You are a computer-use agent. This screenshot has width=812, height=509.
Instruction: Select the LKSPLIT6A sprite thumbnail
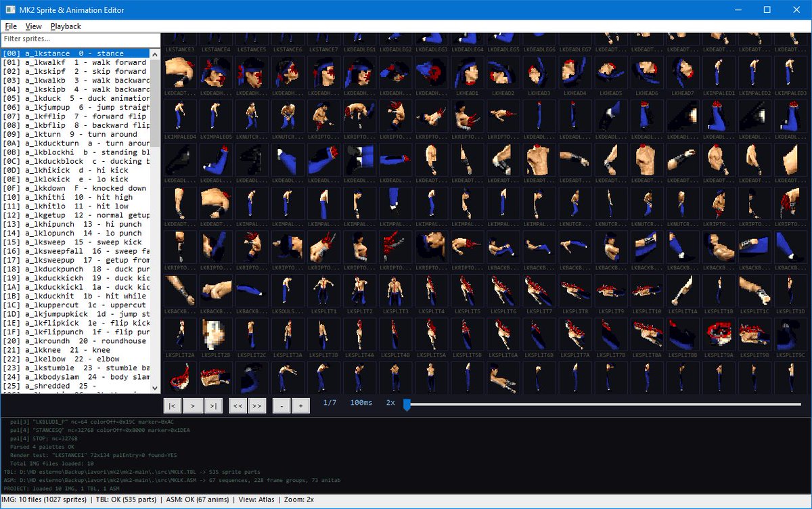coord(503,336)
